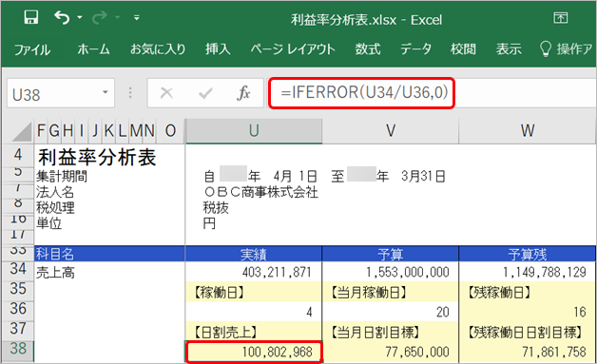Click the Select All corner triangle
The height and width of the screenshot is (364, 597).
click(x=23, y=131)
